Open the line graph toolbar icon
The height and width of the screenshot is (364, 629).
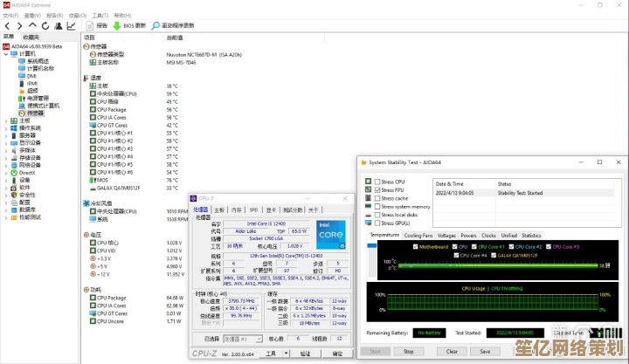(x=72, y=25)
